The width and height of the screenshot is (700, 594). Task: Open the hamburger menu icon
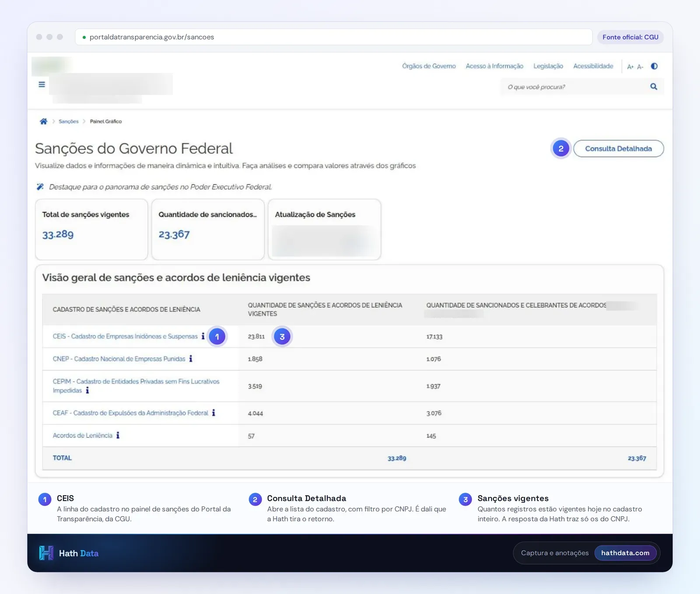(42, 84)
